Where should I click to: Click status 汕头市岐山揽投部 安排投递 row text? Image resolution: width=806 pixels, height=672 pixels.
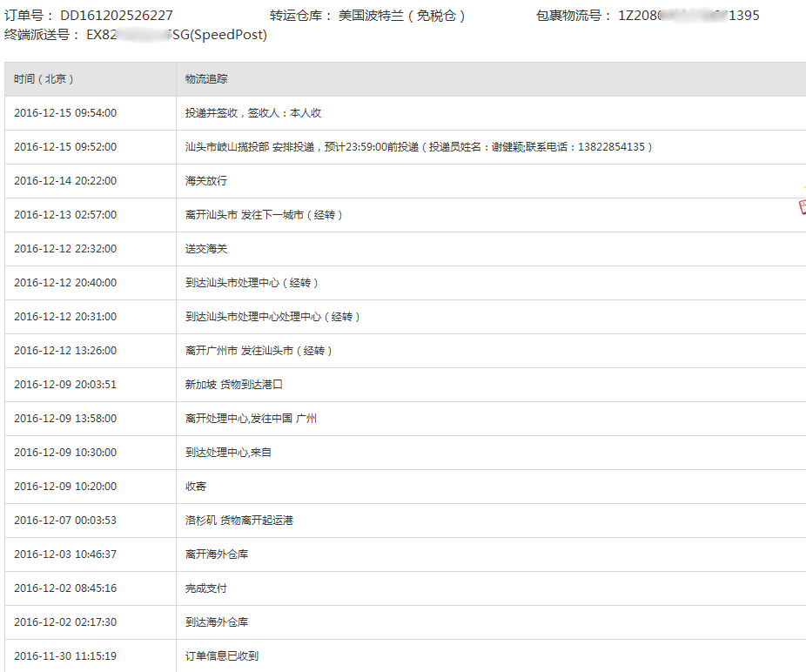[419, 146]
